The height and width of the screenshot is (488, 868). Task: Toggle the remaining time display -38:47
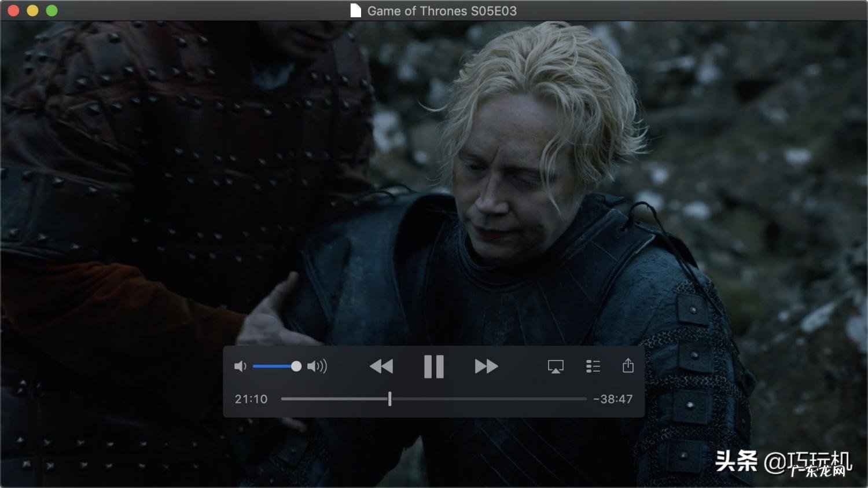613,399
